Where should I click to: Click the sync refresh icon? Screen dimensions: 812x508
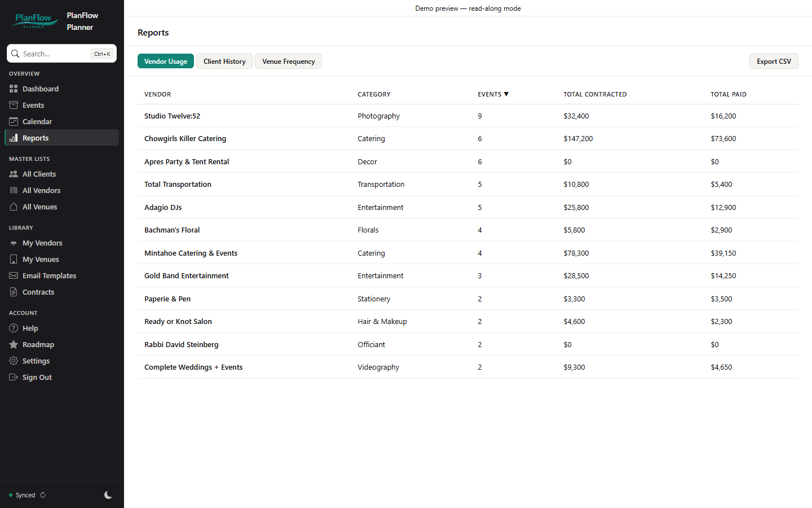(x=43, y=495)
